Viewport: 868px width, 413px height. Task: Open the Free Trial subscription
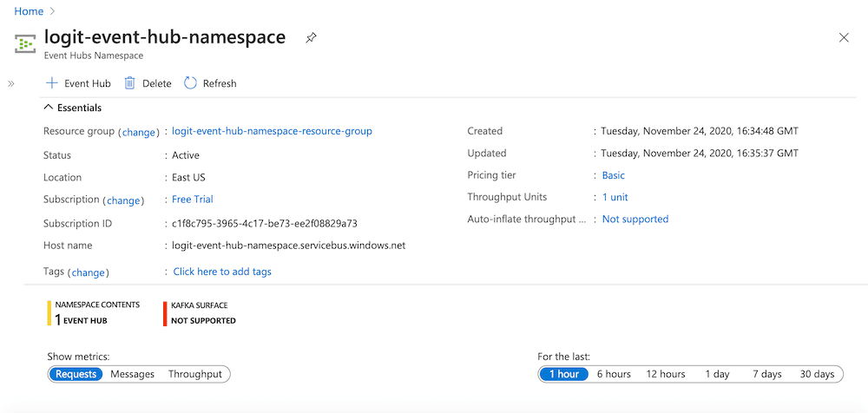193,199
